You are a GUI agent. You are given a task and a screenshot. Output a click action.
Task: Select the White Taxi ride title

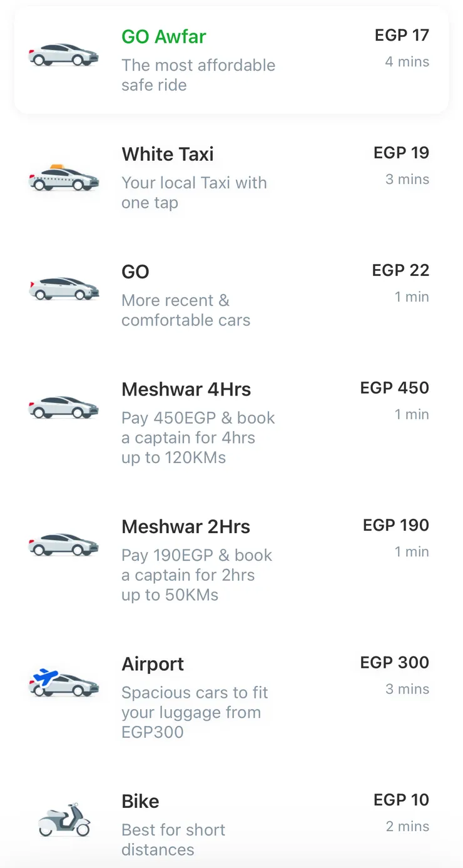pos(168,154)
